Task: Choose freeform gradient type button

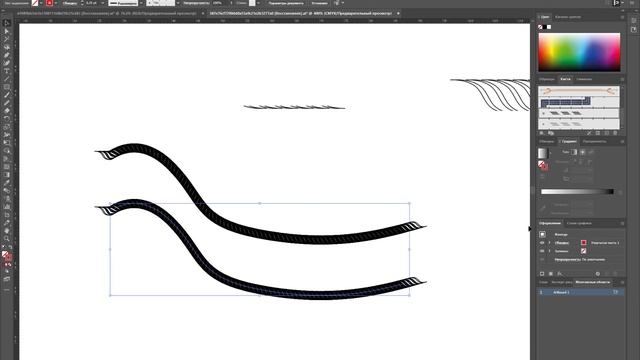Action: click(591, 152)
